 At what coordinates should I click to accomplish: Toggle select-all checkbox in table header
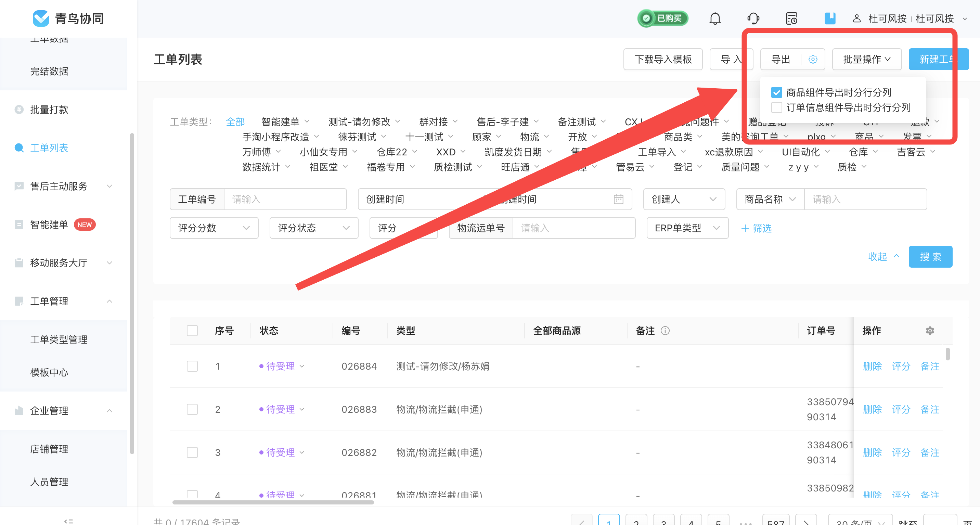tap(192, 331)
